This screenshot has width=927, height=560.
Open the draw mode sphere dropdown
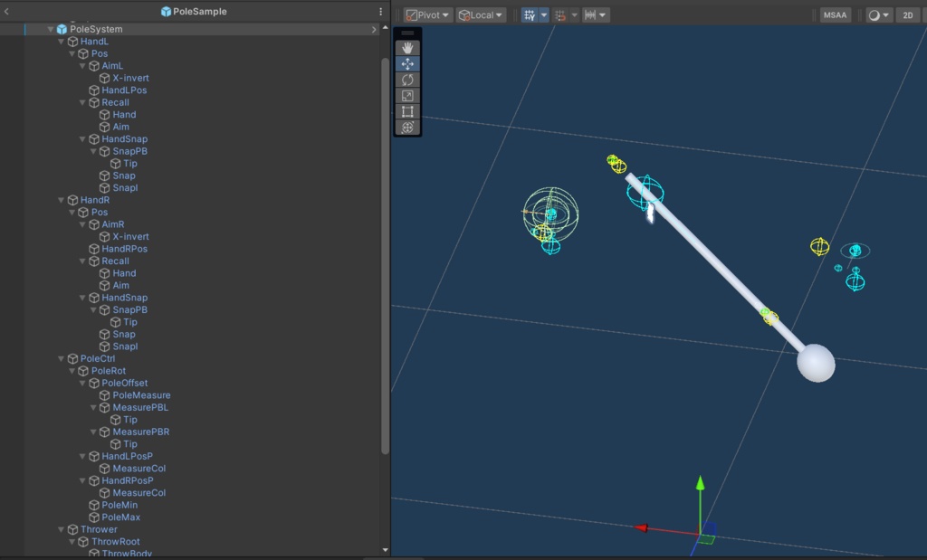coord(879,14)
